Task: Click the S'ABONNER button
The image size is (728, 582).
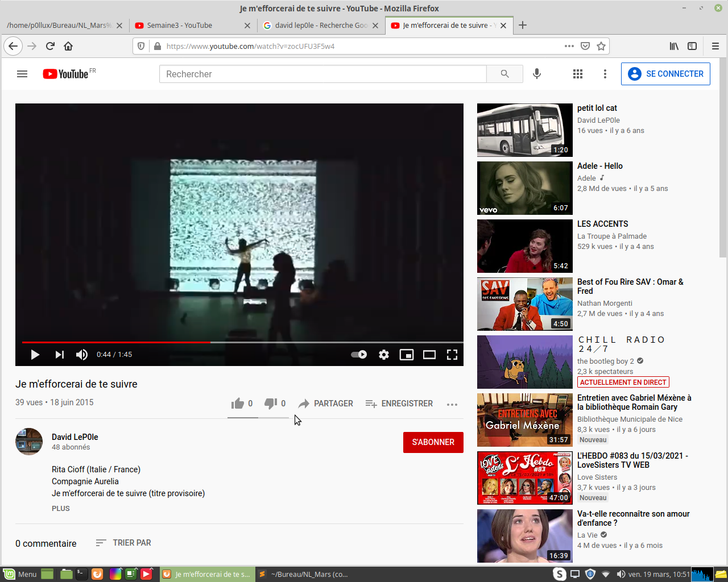Action: tap(433, 442)
